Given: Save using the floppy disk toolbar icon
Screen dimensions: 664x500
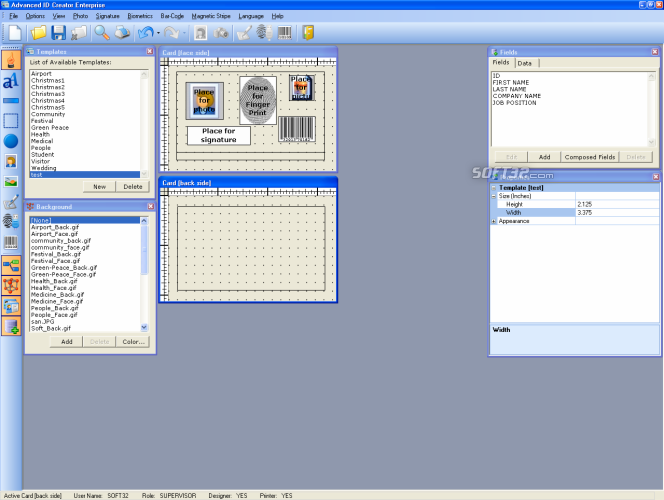Looking at the screenshot, I should pos(58,33).
